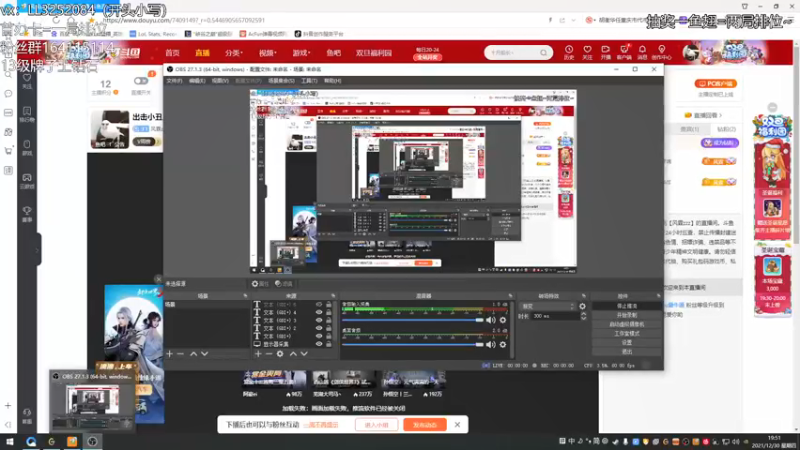Add a new source with plus button

pyautogui.click(x=258, y=354)
